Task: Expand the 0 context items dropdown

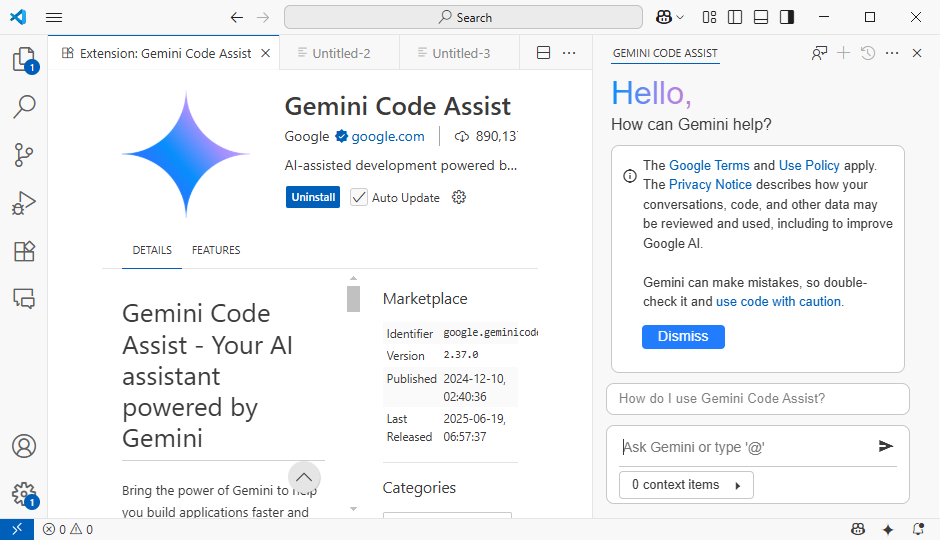Action: pos(686,485)
